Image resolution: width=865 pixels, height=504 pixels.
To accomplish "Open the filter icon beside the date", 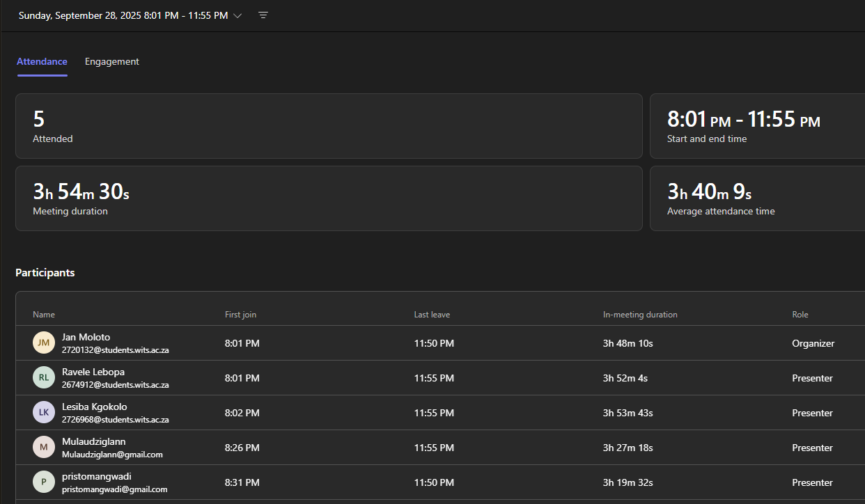I will point(263,15).
